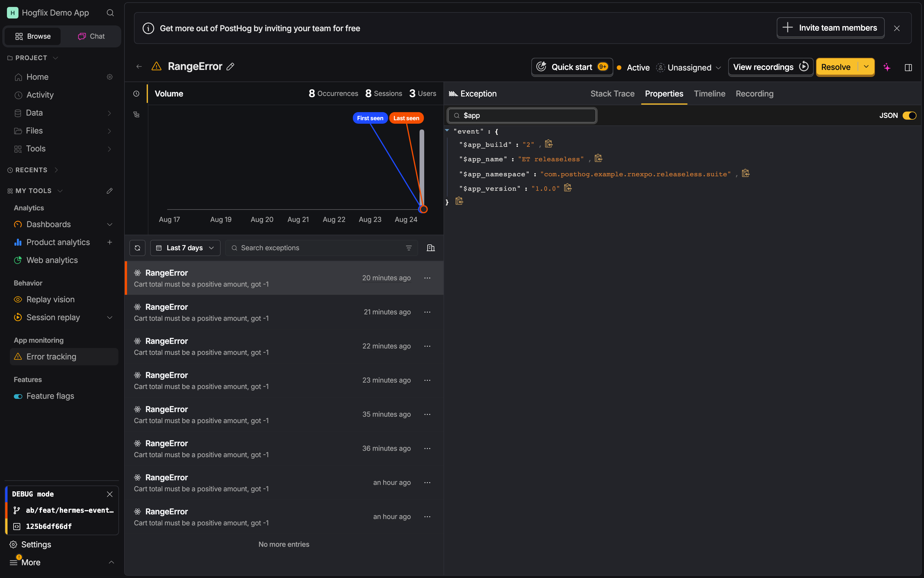Copy the whole event JSON object

pyautogui.click(x=459, y=201)
